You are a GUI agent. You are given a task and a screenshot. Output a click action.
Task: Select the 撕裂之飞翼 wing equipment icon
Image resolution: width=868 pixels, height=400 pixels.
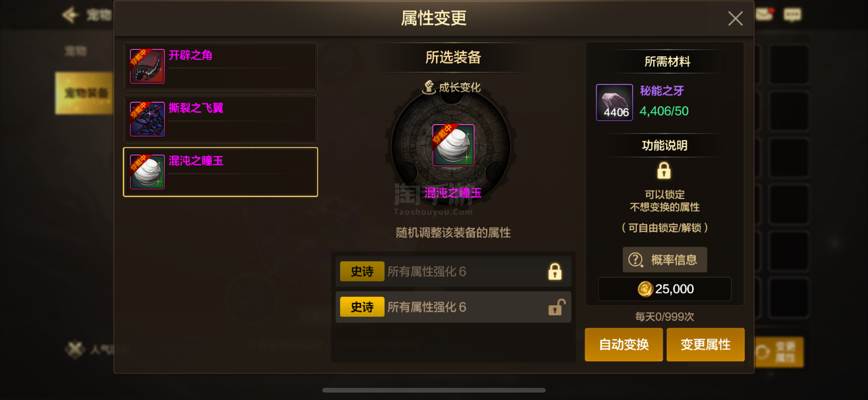point(147,119)
